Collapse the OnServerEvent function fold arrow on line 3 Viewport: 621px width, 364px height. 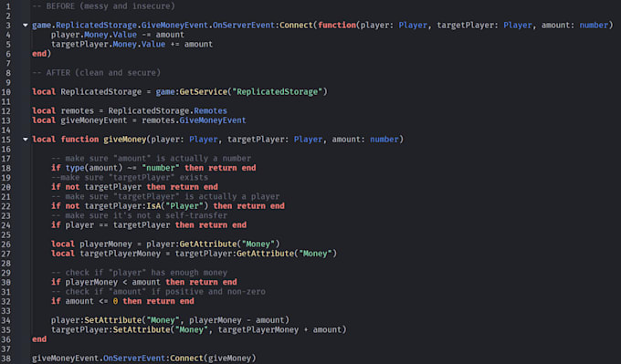point(26,26)
